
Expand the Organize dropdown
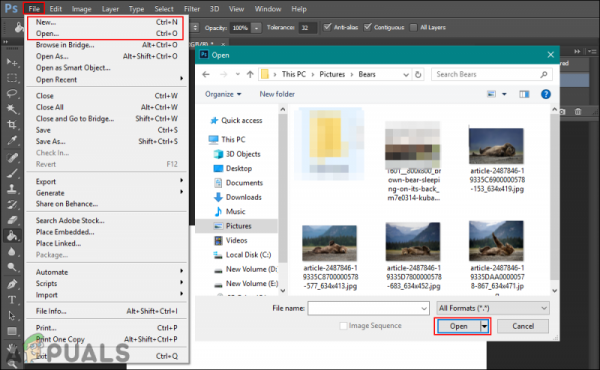pyautogui.click(x=223, y=94)
